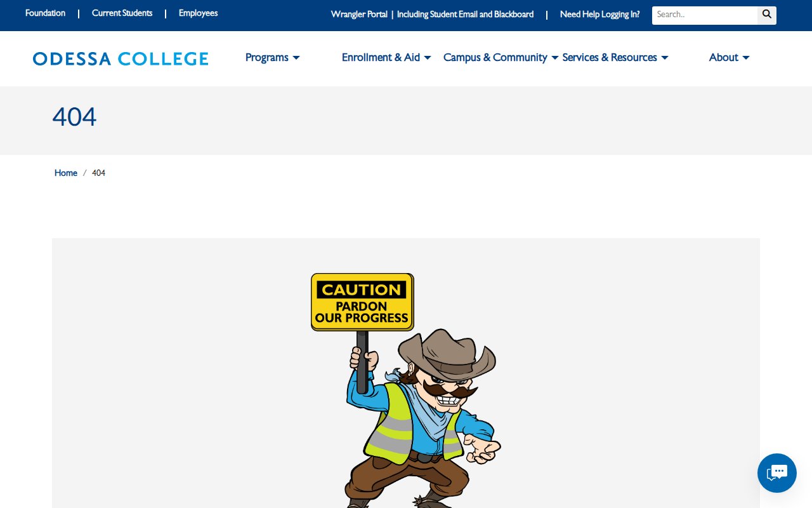
Task: Click the About caret arrow
Action: (746, 58)
